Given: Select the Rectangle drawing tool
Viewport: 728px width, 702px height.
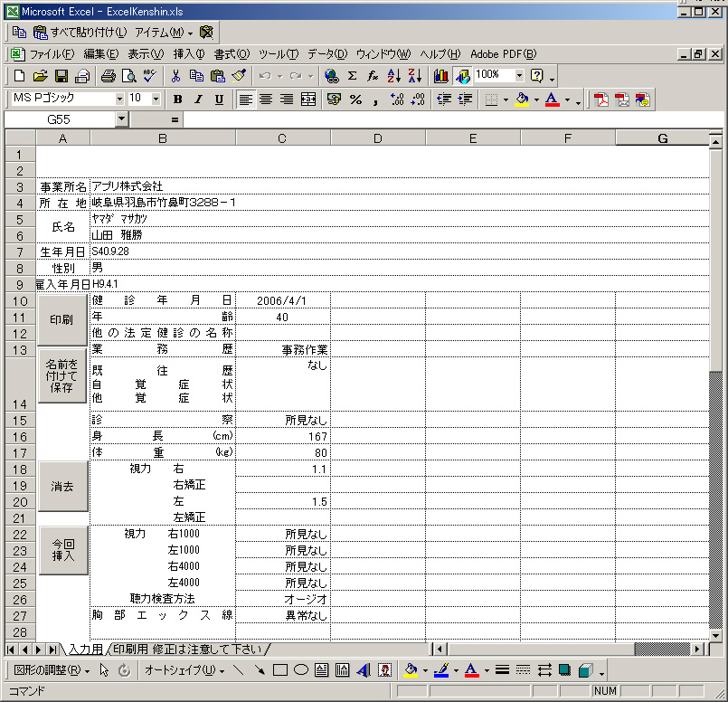Looking at the screenshot, I should pos(280,670).
